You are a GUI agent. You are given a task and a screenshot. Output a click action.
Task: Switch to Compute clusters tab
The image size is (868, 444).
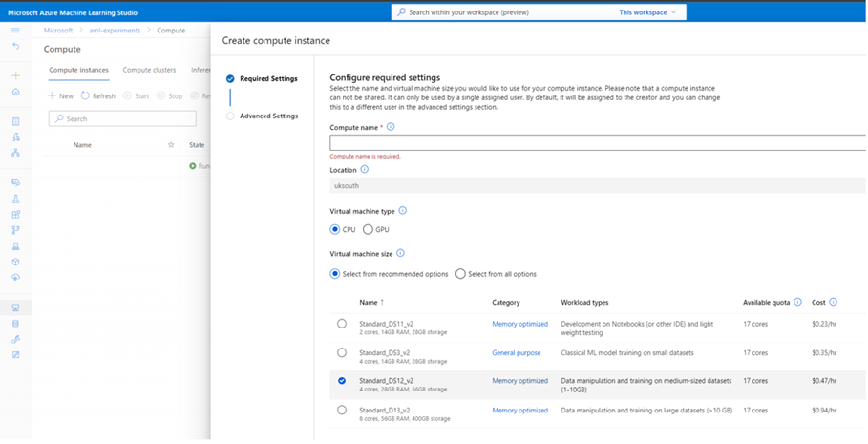pos(149,70)
